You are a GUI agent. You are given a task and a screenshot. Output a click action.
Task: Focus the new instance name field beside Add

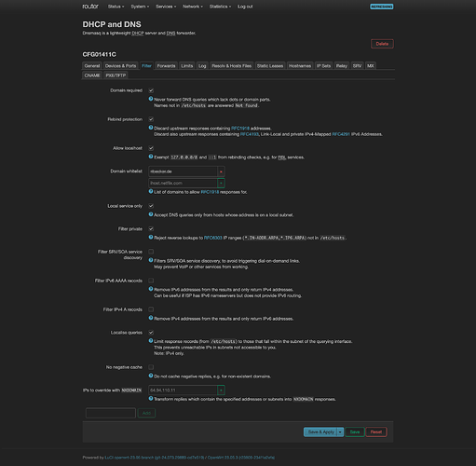click(x=111, y=413)
